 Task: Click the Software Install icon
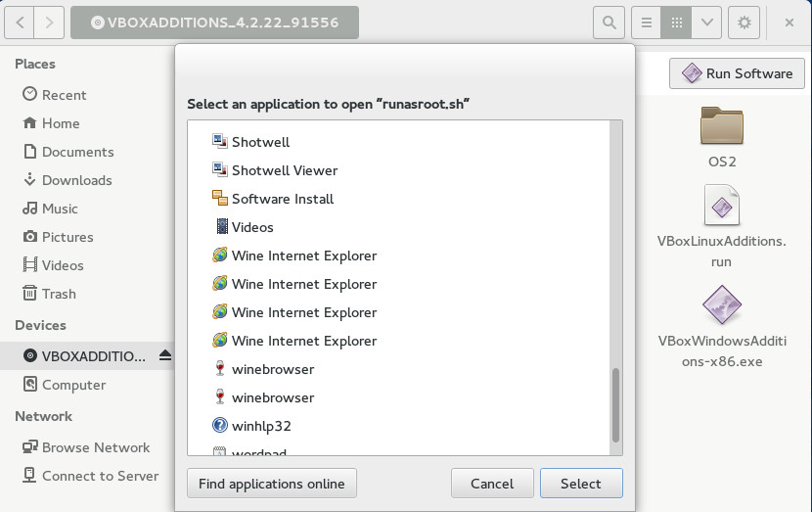click(219, 198)
